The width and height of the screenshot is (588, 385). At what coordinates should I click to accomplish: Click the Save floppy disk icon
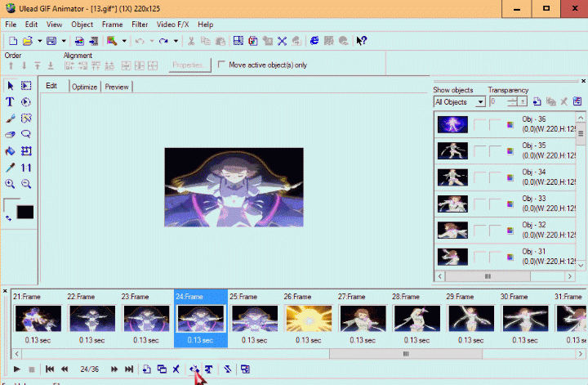51,41
